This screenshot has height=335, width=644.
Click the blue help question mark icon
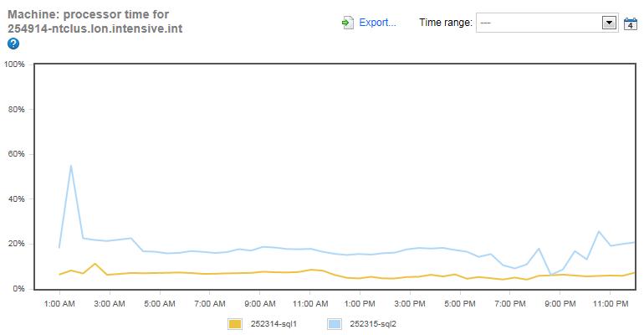[13, 44]
